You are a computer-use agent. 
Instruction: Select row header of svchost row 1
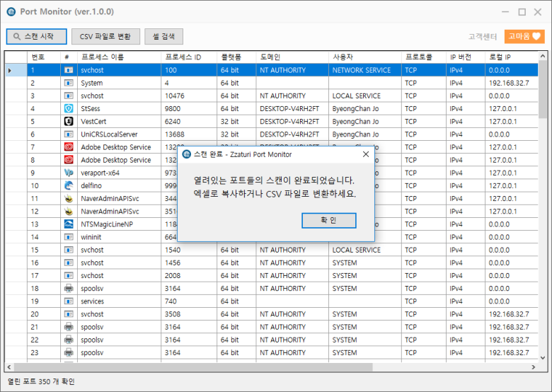click(16, 70)
